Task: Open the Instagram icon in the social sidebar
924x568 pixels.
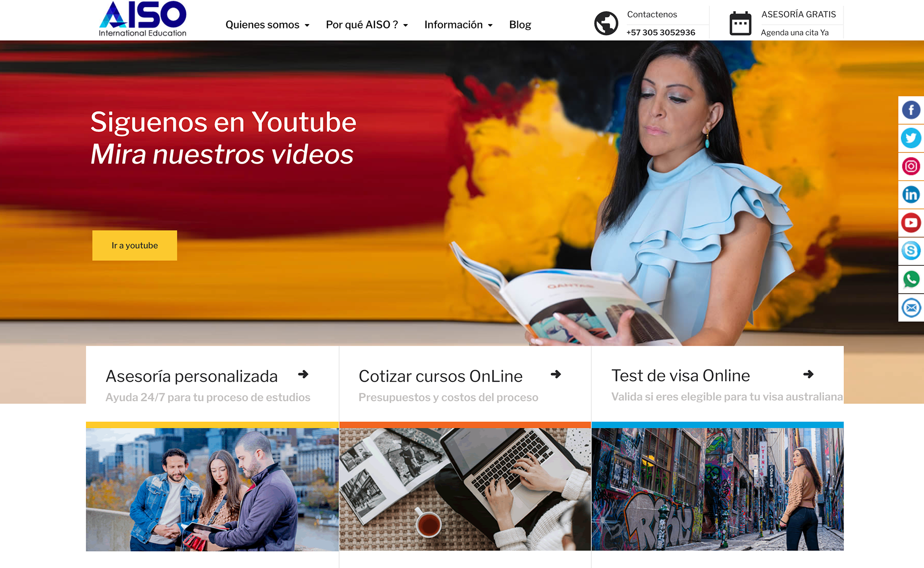Action: click(911, 167)
